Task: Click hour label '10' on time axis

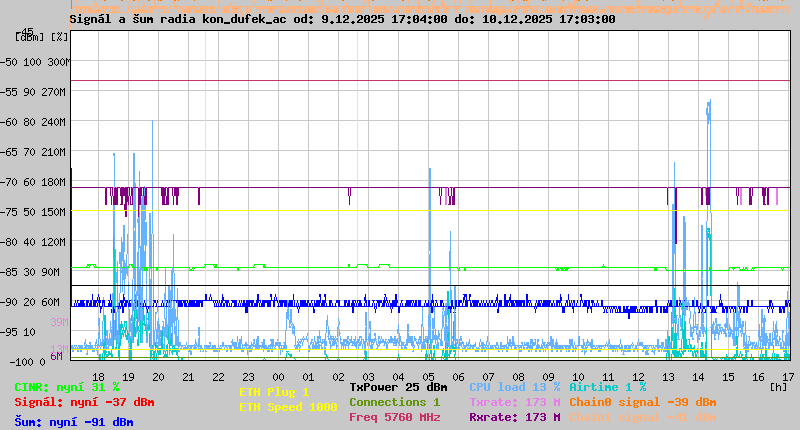Action: pyautogui.click(x=579, y=377)
